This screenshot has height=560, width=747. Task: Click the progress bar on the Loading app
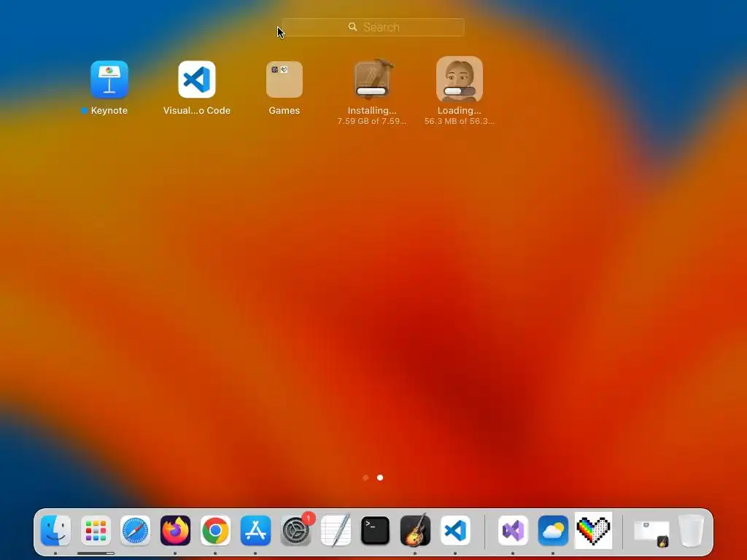coord(460,91)
